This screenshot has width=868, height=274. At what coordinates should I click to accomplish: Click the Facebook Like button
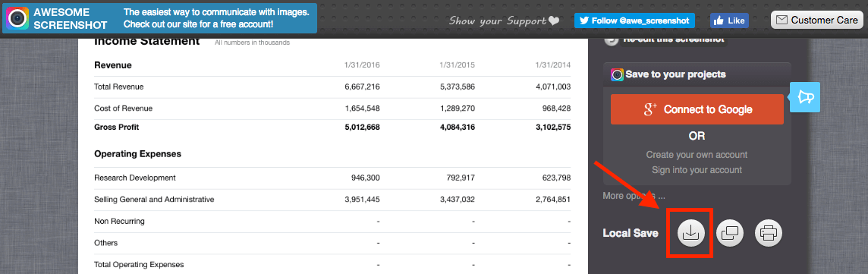pos(730,20)
